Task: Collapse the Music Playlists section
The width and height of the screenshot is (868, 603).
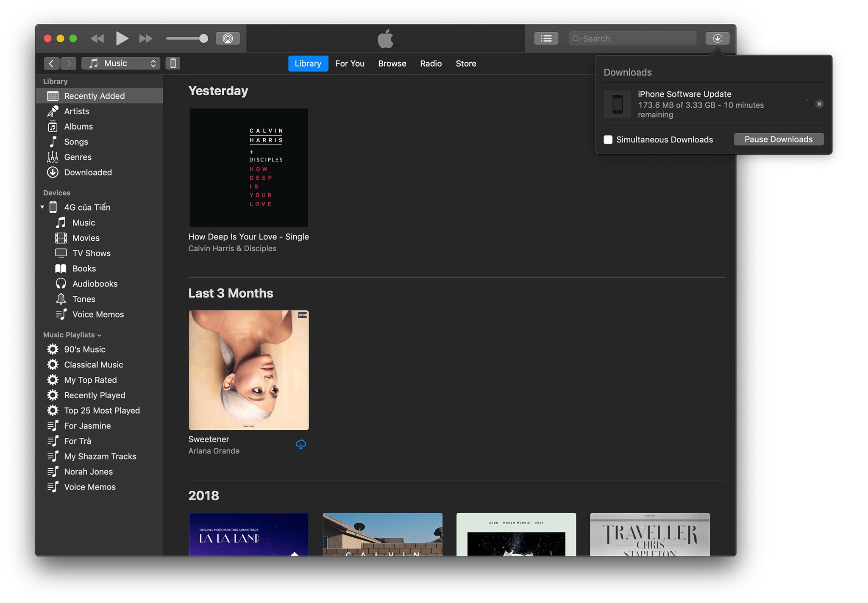Action: 99,335
